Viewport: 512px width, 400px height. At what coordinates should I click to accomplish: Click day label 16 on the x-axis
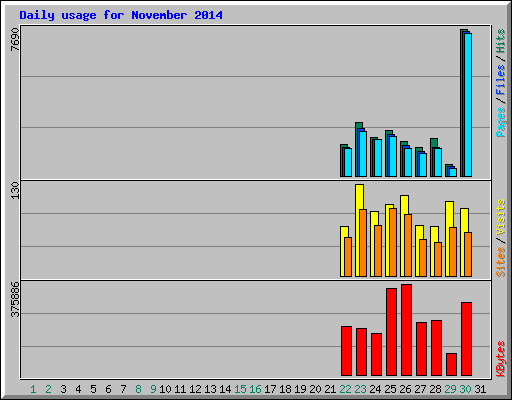coord(255,389)
